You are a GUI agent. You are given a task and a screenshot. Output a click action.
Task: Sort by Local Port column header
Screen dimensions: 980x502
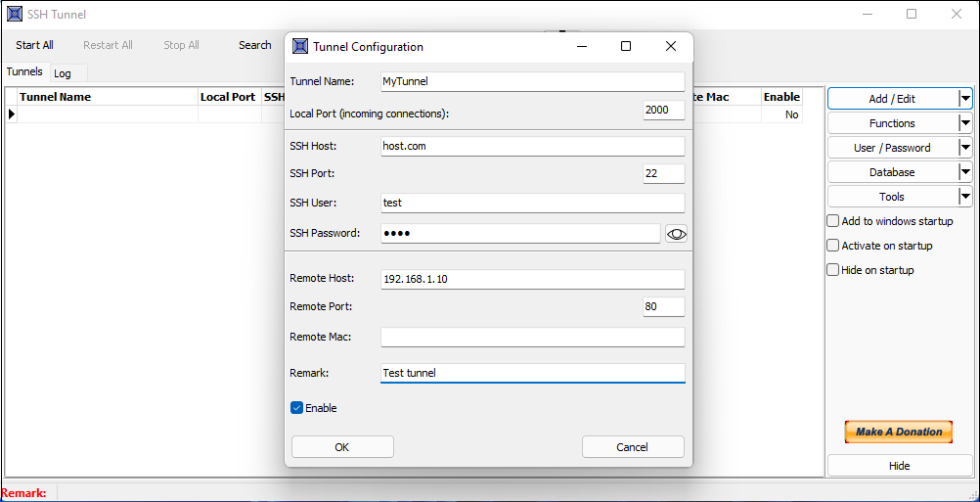pos(230,97)
